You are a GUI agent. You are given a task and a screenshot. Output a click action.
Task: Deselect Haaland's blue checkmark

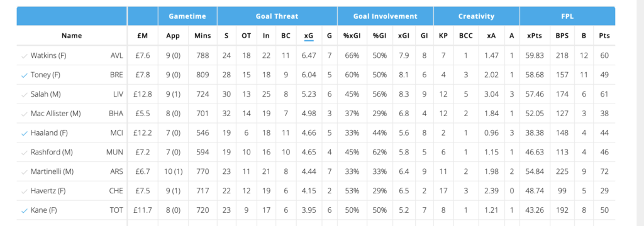(24, 133)
